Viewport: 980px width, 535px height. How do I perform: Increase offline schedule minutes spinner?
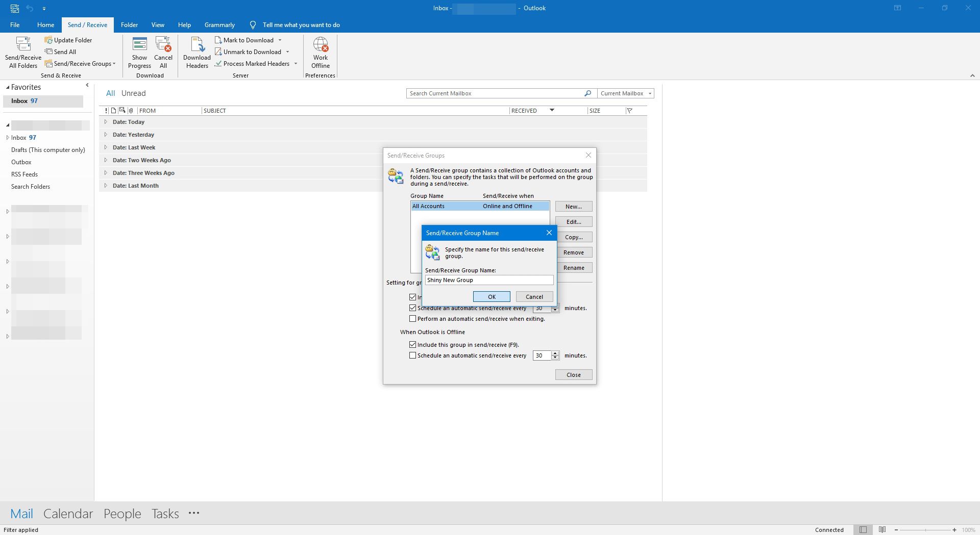point(555,353)
